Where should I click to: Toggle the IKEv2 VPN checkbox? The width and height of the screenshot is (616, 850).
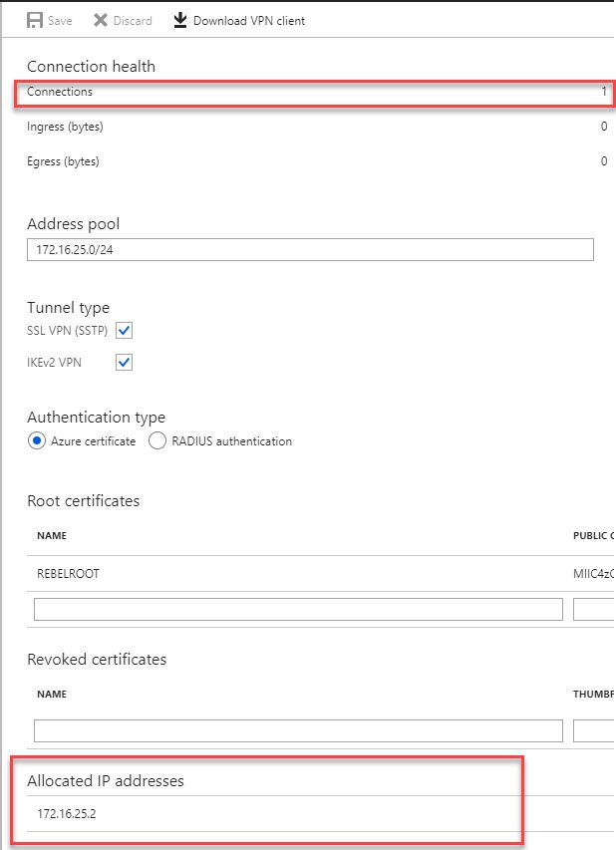[125, 363]
